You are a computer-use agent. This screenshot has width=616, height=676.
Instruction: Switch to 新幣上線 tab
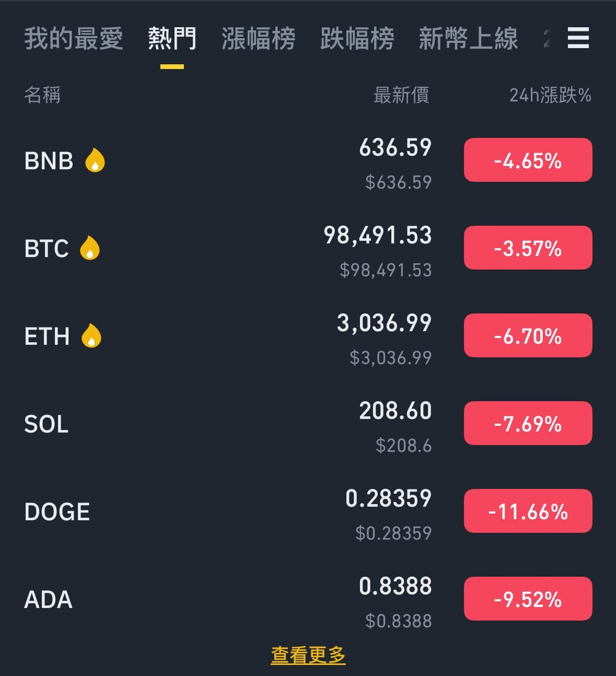[x=468, y=39]
